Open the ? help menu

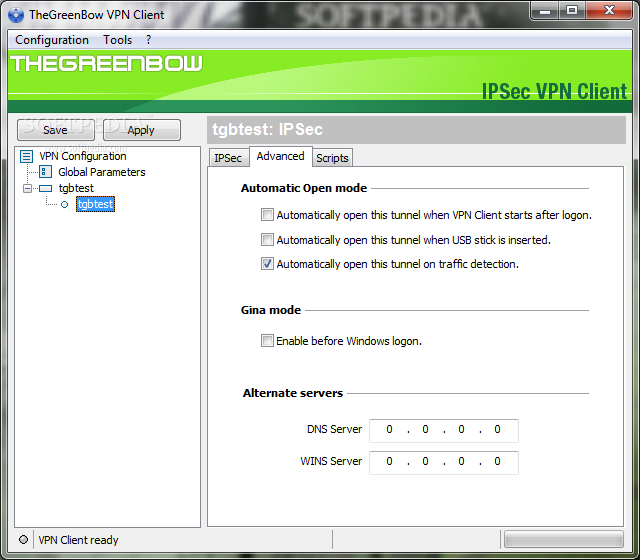coord(149,40)
